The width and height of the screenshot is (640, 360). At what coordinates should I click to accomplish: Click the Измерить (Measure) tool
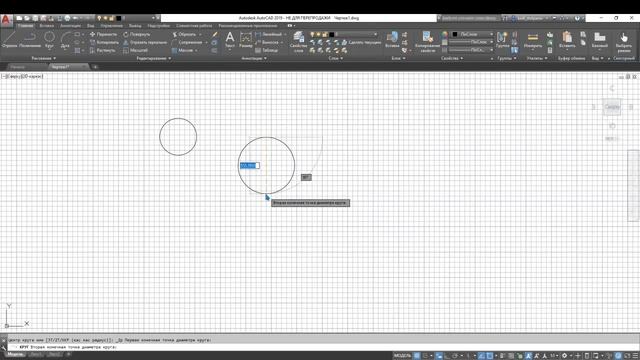(x=533, y=40)
